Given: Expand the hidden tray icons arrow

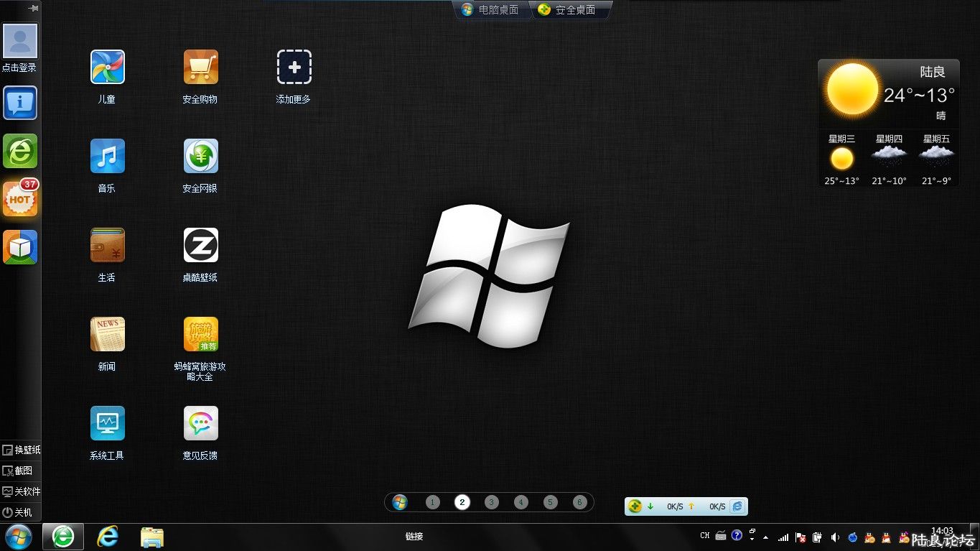Looking at the screenshot, I should tap(766, 537).
